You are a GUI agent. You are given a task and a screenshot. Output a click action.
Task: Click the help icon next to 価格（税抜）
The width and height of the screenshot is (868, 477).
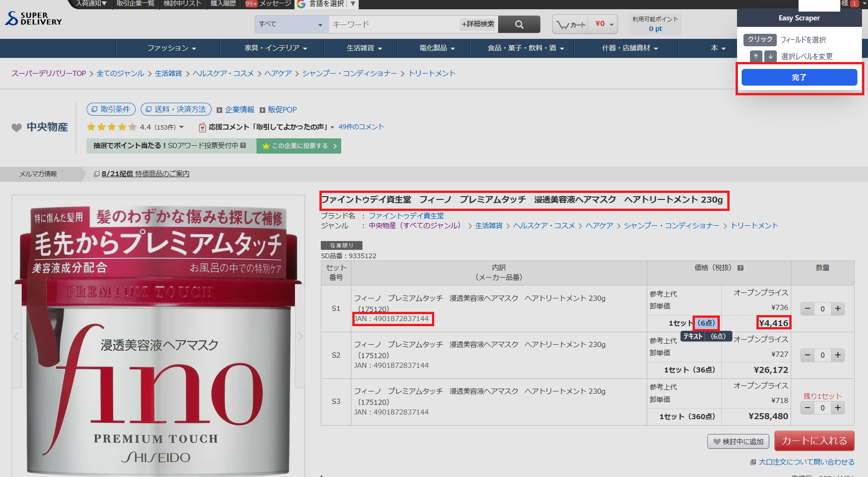[740, 268]
